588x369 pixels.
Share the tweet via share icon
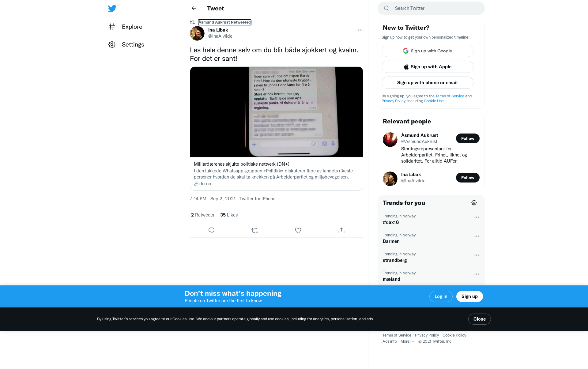click(341, 230)
